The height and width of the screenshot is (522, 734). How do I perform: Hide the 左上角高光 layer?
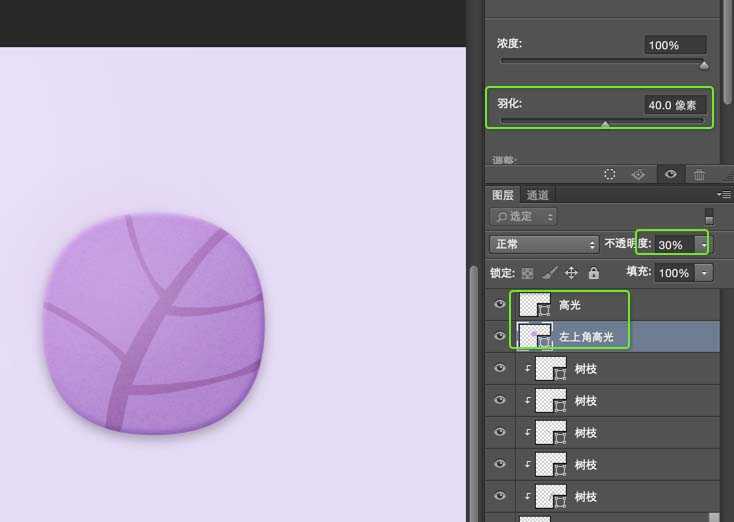click(x=500, y=337)
